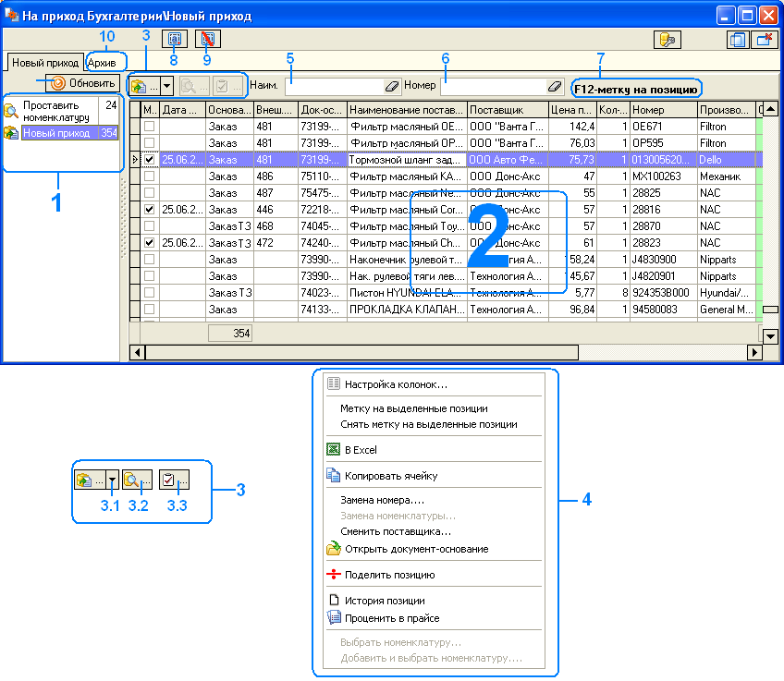
Task: Tick the checkbox for row 28825
Action: [x=149, y=193]
